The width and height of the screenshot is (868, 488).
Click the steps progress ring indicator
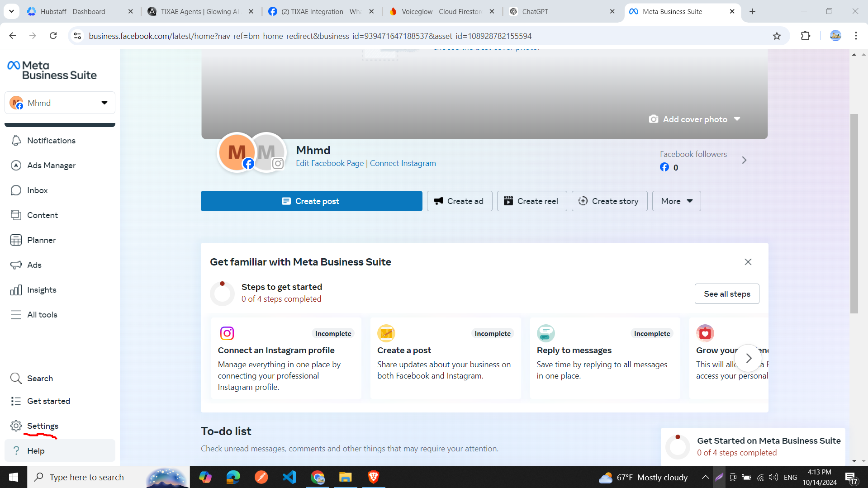(x=222, y=293)
